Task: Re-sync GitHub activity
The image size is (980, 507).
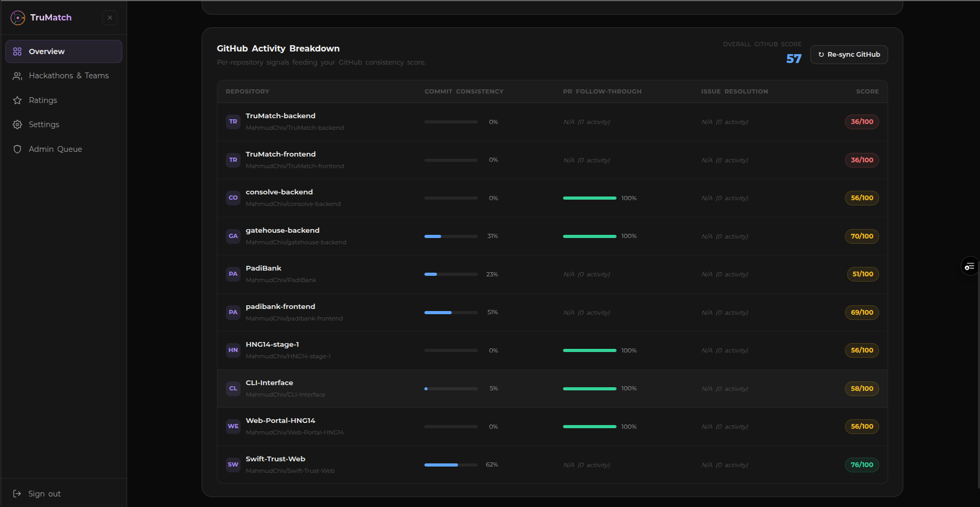Action: (x=849, y=55)
